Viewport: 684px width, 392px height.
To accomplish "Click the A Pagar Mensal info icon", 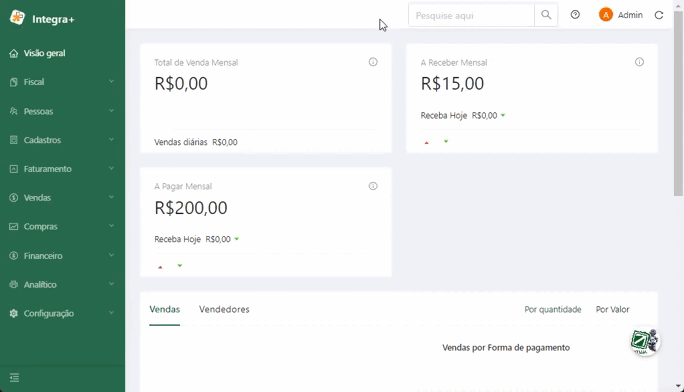I will pyautogui.click(x=373, y=186).
